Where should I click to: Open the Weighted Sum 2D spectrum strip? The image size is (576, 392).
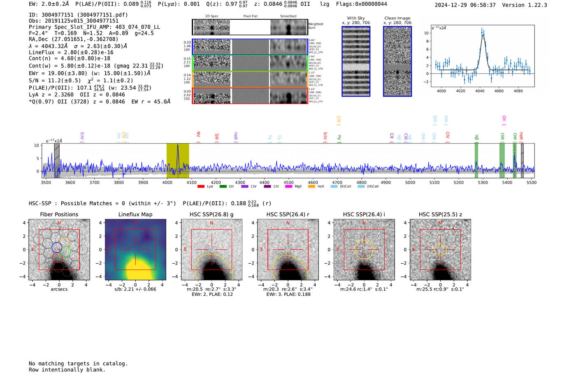[x=250, y=27]
